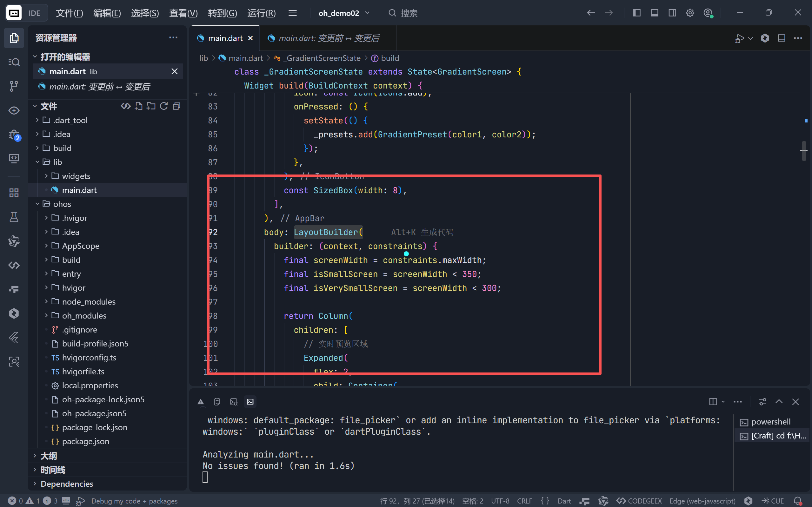
Task: Click the editor vertical scrollbar thumb
Action: [804, 151]
